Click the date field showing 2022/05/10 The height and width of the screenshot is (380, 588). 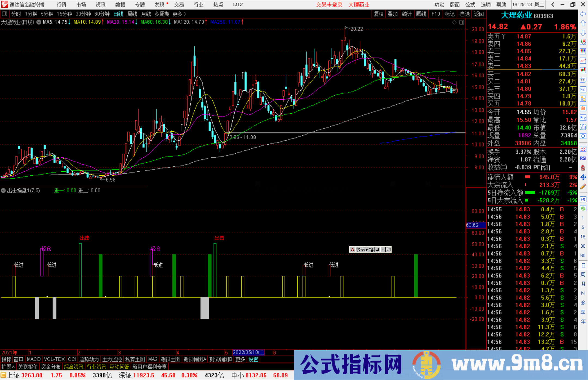click(x=248, y=352)
